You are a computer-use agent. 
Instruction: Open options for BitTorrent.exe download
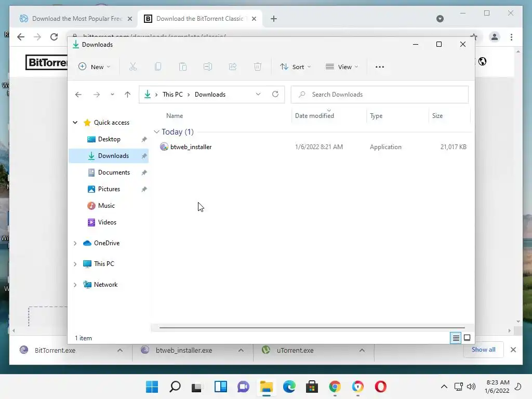120,350
